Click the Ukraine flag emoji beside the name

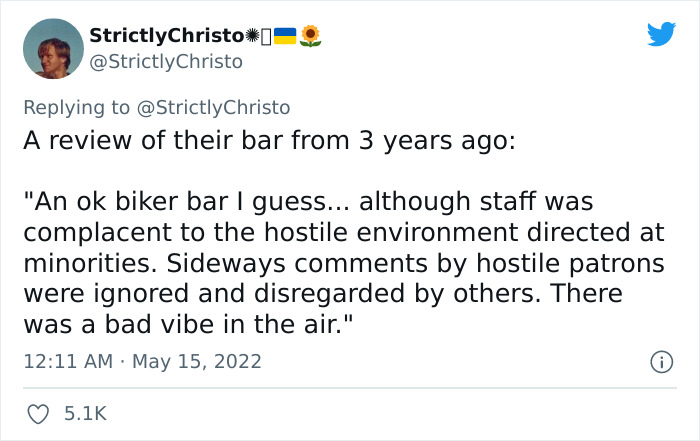point(285,36)
